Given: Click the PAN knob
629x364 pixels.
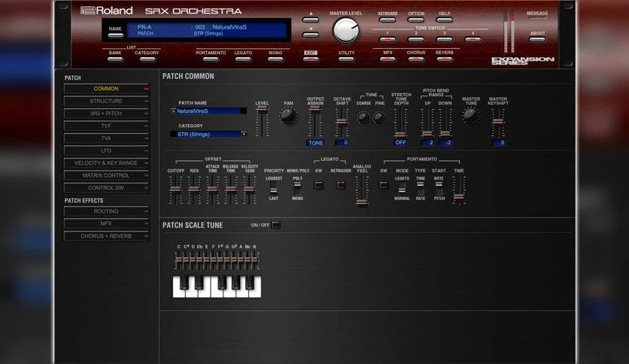Looking at the screenshot, I should click(288, 117).
